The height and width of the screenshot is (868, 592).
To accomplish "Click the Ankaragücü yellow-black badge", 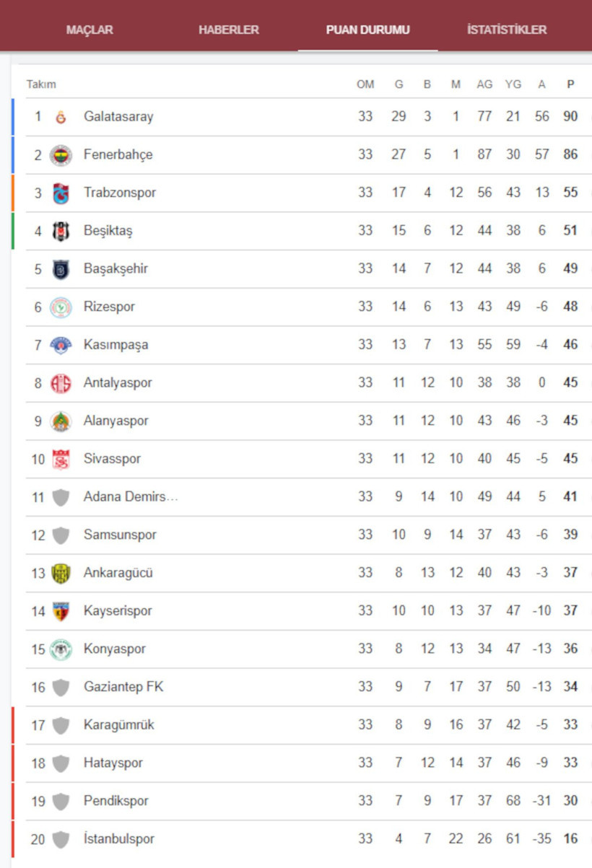I will click(x=61, y=574).
